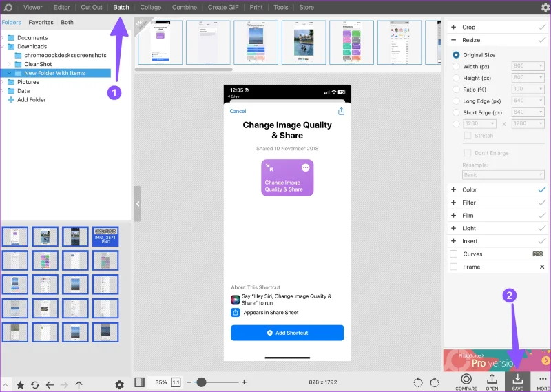The image size is (551, 392).
Task: Expand the CleanShot folder
Action: [10, 64]
